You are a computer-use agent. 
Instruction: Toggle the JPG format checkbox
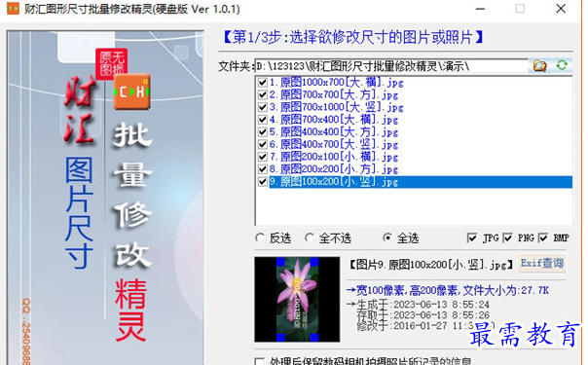(x=472, y=237)
